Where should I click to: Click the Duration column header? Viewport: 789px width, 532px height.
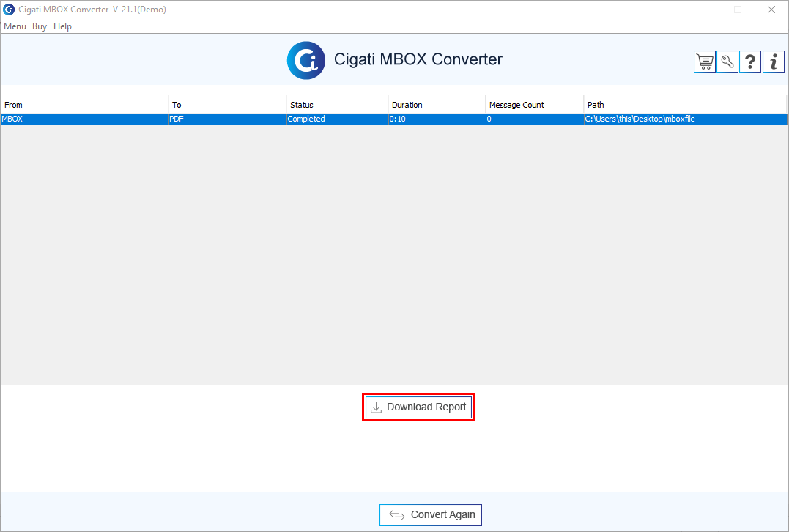pos(437,105)
